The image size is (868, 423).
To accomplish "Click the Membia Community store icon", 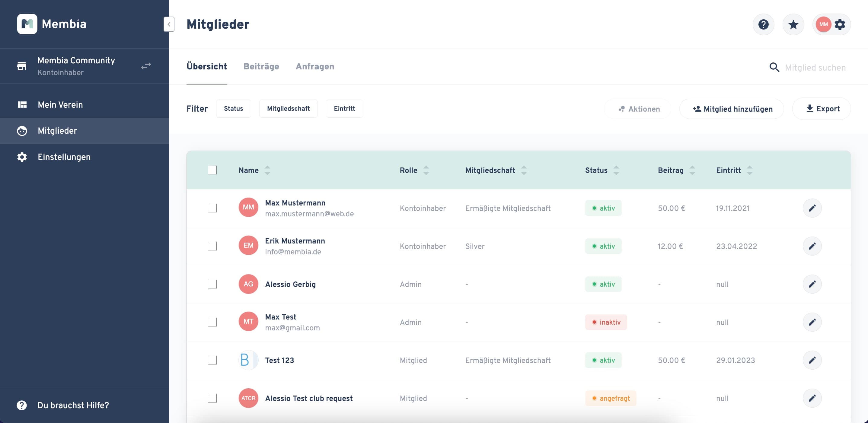I will coord(22,66).
